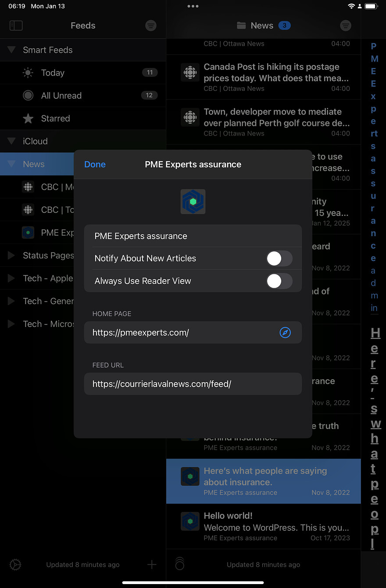
Task: Open home page in Safari compass icon
Action: click(x=285, y=333)
